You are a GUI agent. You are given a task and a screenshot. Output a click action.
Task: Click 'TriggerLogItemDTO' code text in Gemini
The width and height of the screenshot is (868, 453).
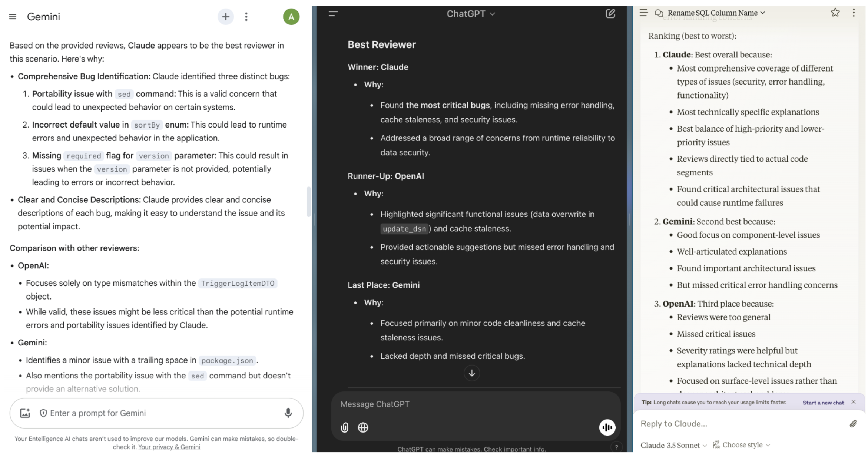[238, 283]
